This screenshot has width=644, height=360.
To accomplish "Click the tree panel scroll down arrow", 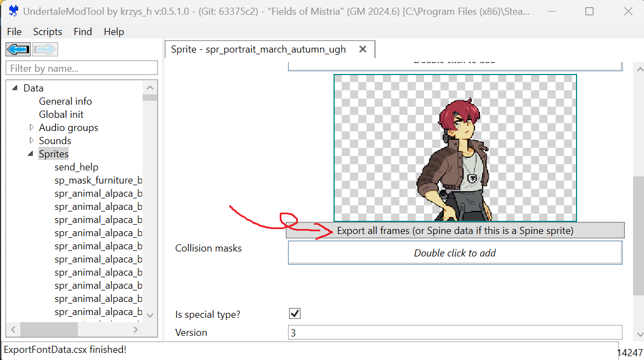I will 150,315.
